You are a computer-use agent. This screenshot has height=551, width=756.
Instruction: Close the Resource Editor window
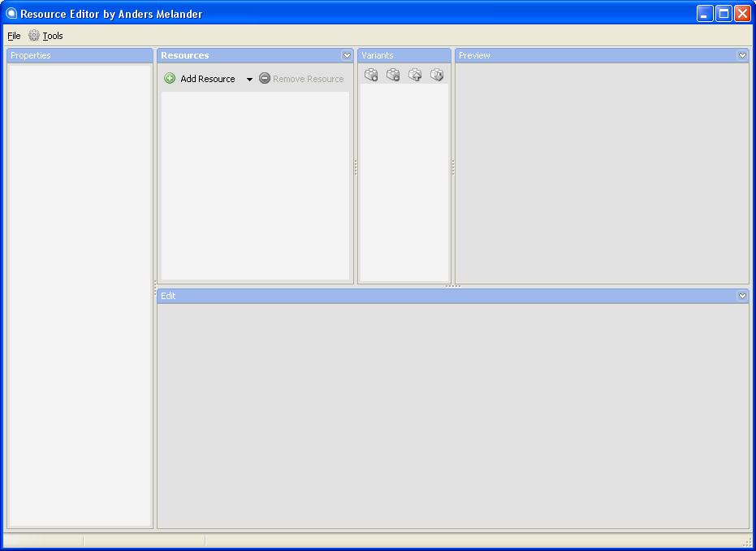(742, 14)
